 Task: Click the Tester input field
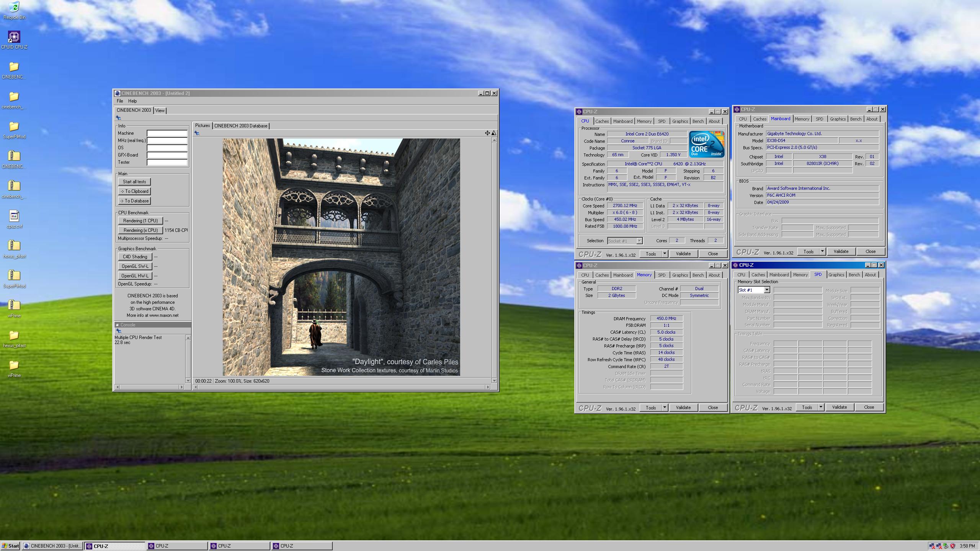[x=167, y=162]
